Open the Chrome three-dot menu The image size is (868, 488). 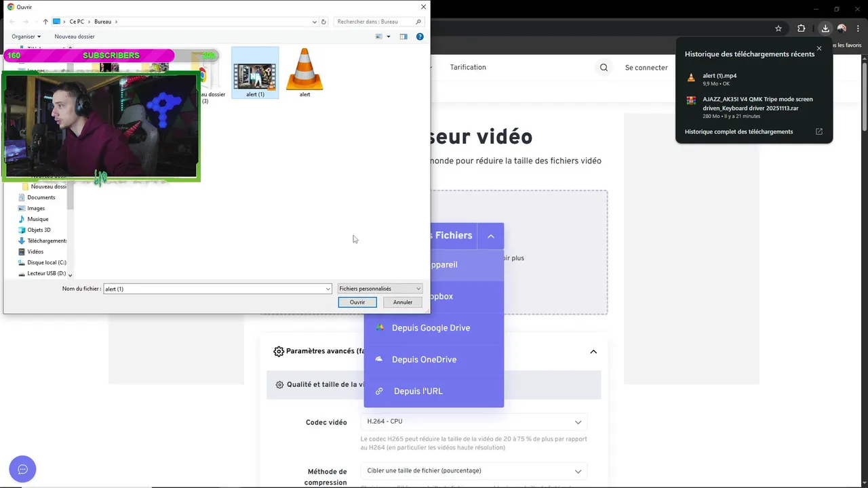coord(857,28)
